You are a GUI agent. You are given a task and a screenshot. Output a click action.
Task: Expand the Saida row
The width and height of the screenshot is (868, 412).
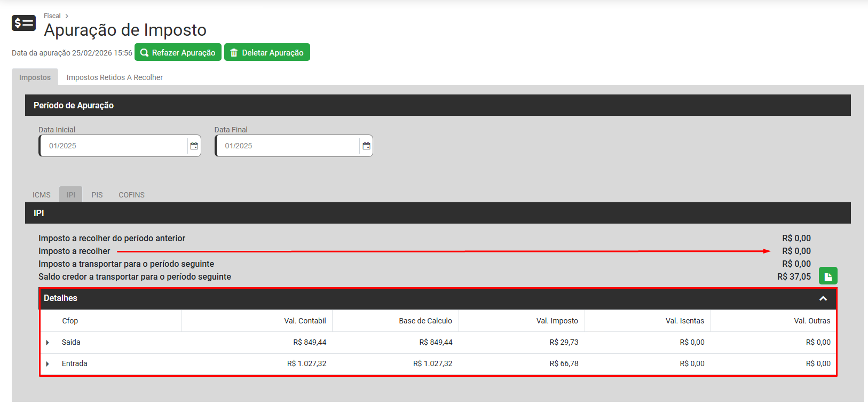coord(48,343)
